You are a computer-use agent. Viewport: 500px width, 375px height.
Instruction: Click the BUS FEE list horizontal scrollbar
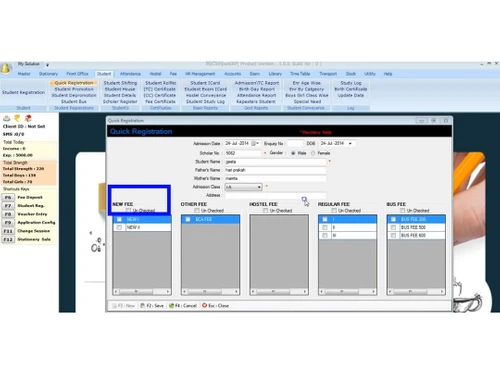(x=416, y=291)
